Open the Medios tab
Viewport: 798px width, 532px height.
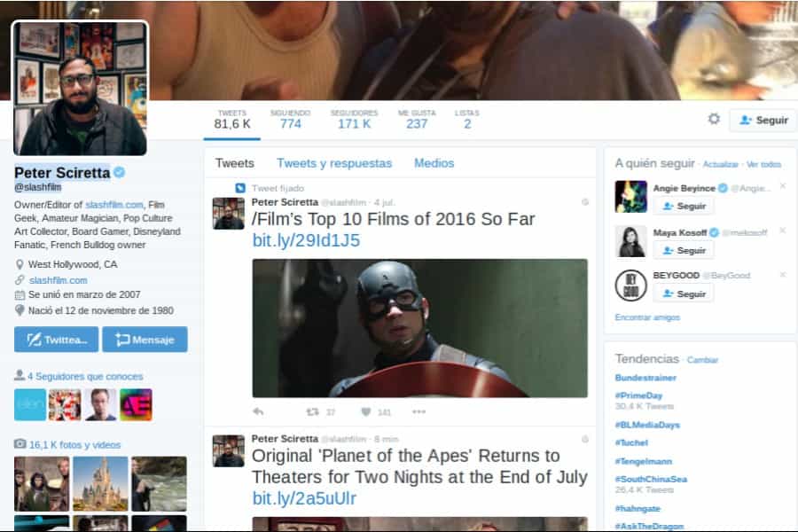pos(434,163)
